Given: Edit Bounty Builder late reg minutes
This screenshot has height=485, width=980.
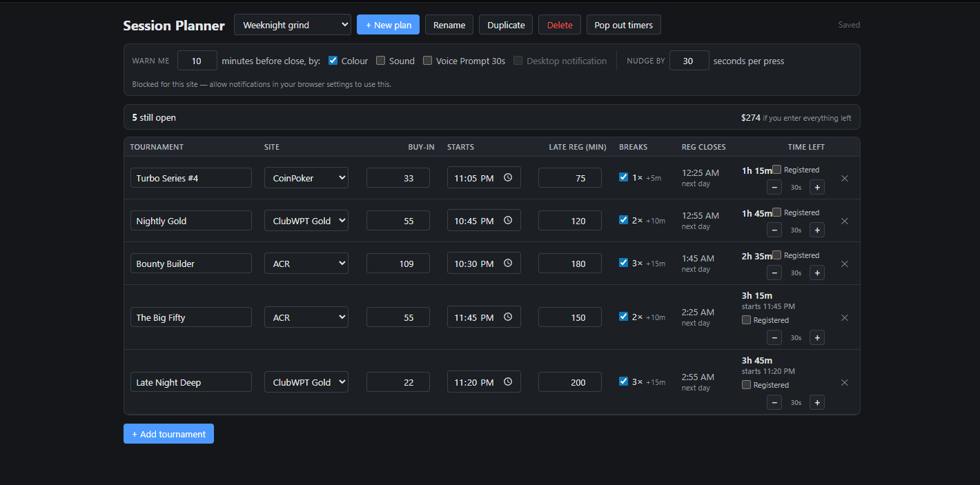Looking at the screenshot, I should (570, 264).
